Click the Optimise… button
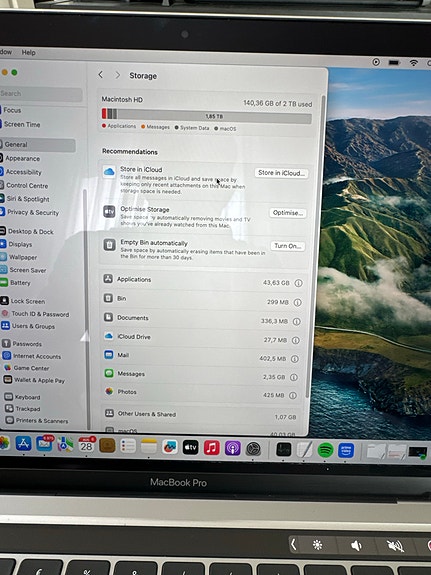Screen dimensions: 431x575 [288, 213]
